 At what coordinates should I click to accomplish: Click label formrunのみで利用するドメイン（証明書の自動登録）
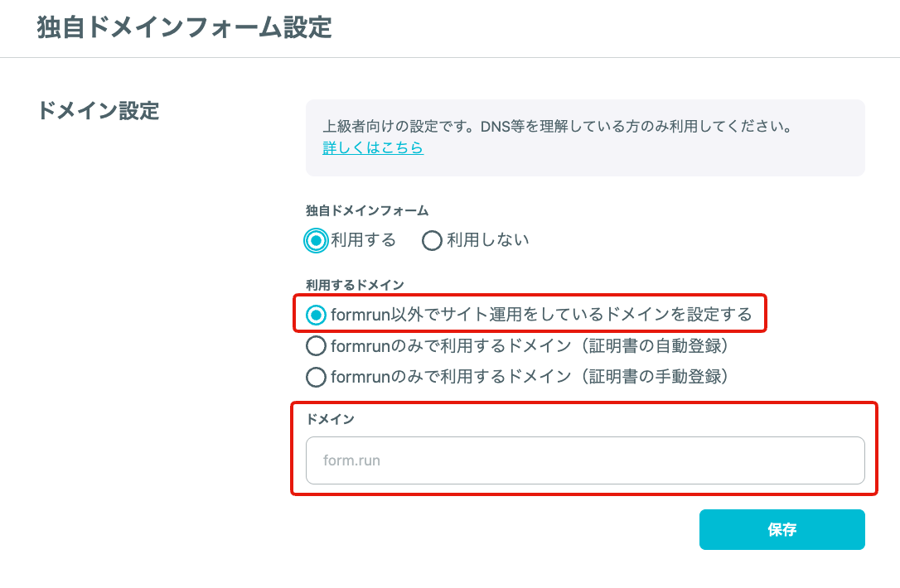click(x=530, y=346)
